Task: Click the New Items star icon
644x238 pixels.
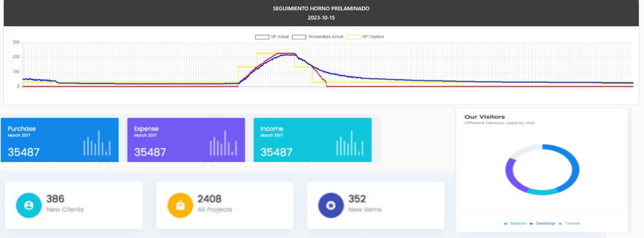Action: [330, 206]
